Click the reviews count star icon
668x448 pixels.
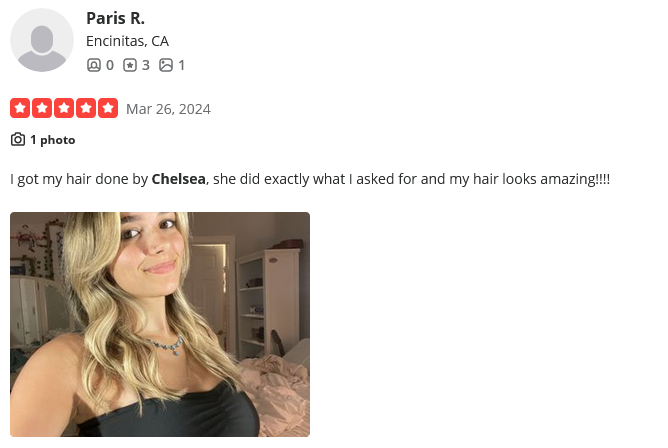[x=130, y=65]
